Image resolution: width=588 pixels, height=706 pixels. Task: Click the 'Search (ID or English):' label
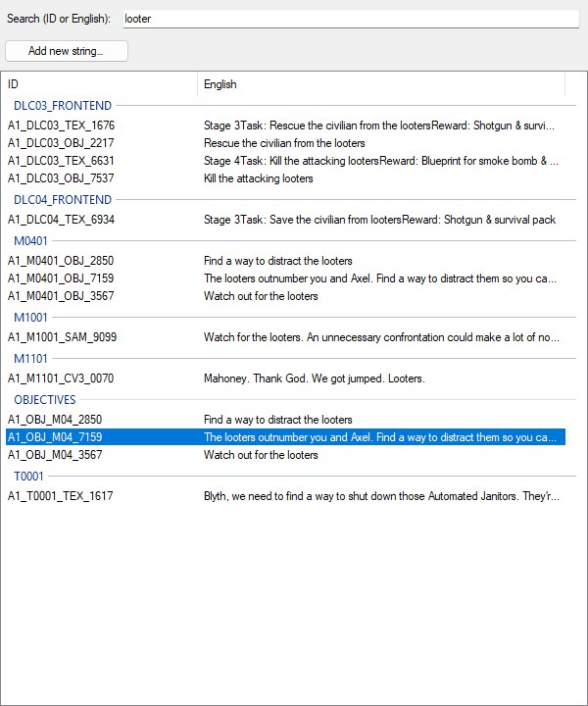tap(59, 19)
